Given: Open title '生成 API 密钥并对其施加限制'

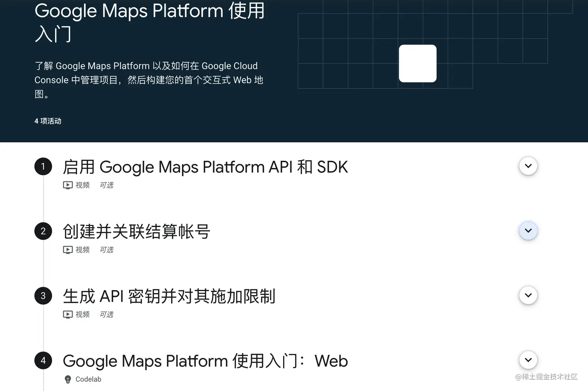Looking at the screenshot, I should tap(169, 296).
